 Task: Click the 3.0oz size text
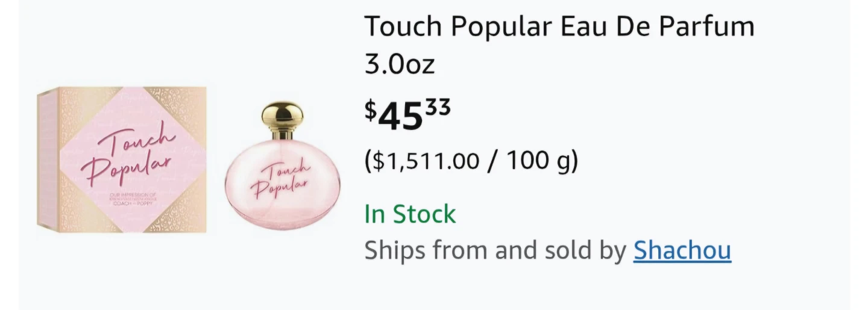point(400,64)
